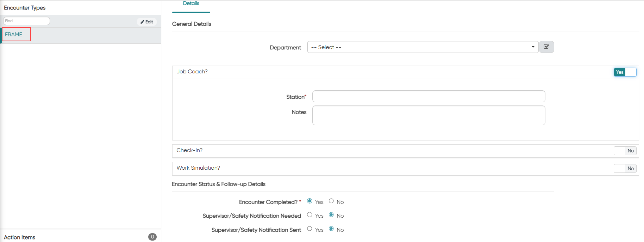644x242 pixels.
Task: Click into the Notes text area
Action: pyautogui.click(x=429, y=115)
